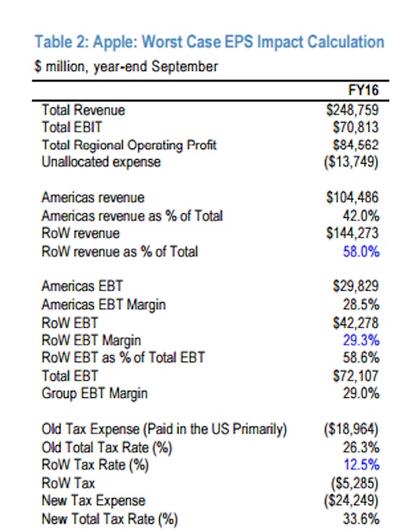Screen dimensions: 404x532
Task: Select the FY16 column header
Action: point(364,90)
